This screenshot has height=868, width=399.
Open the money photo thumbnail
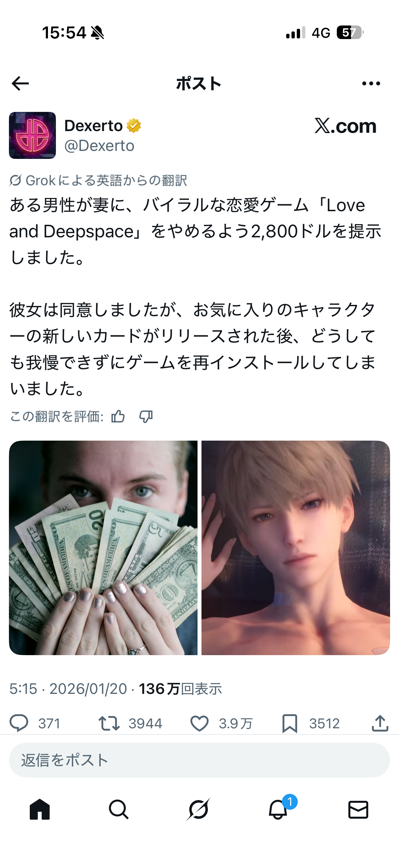103,548
